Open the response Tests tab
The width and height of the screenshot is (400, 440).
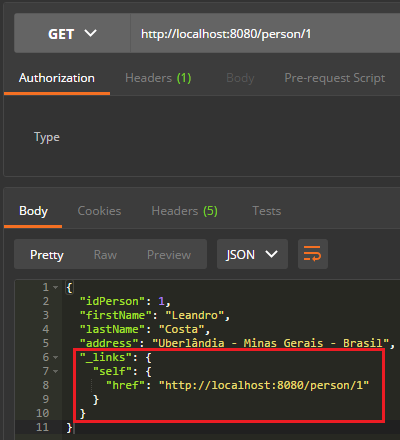coord(267,211)
